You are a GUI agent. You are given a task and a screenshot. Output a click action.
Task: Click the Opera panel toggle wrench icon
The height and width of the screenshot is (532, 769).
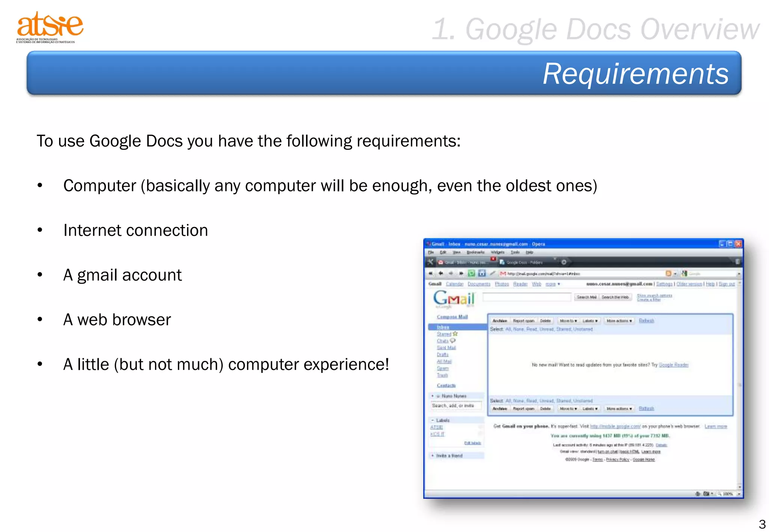(x=431, y=262)
